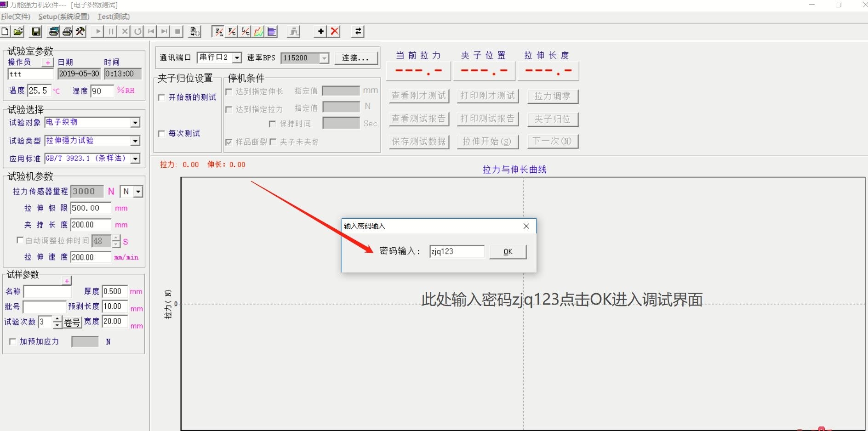Click the red X delete icon
This screenshot has width=868, height=431.
(335, 32)
